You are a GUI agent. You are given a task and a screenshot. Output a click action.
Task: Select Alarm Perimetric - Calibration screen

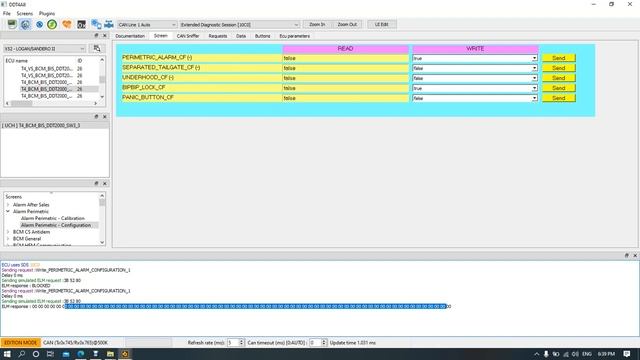click(53, 218)
